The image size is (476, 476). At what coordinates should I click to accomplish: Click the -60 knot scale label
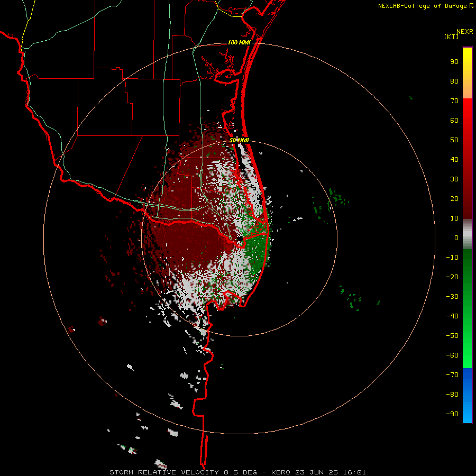click(452, 355)
